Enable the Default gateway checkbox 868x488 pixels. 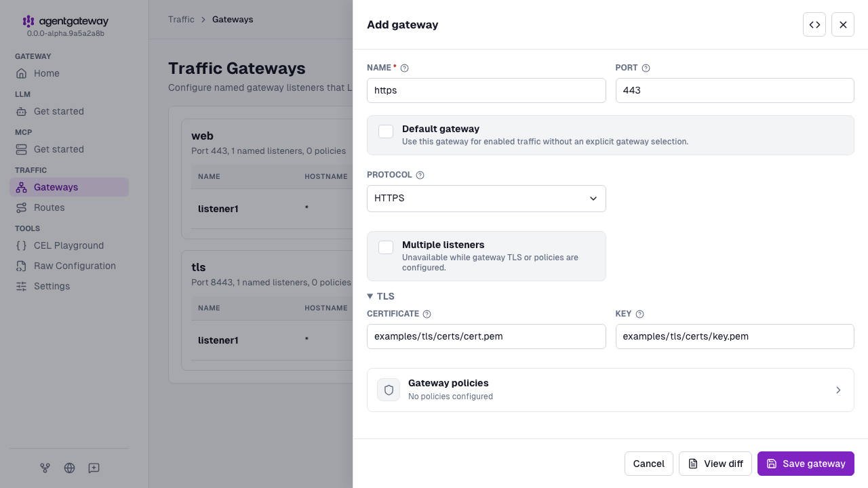click(x=386, y=131)
